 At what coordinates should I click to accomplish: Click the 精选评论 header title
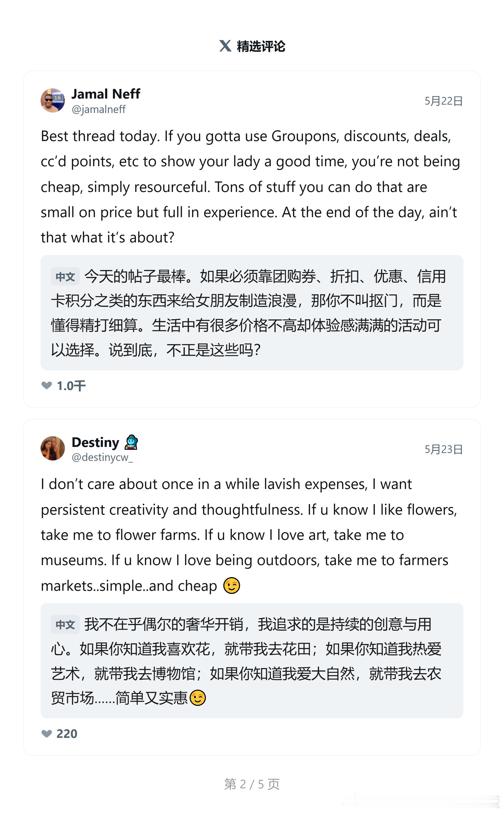click(261, 46)
